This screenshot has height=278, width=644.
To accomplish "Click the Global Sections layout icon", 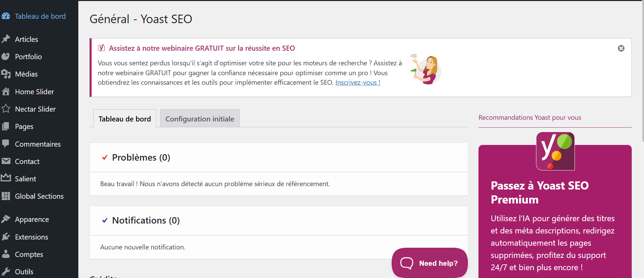I will [6, 196].
